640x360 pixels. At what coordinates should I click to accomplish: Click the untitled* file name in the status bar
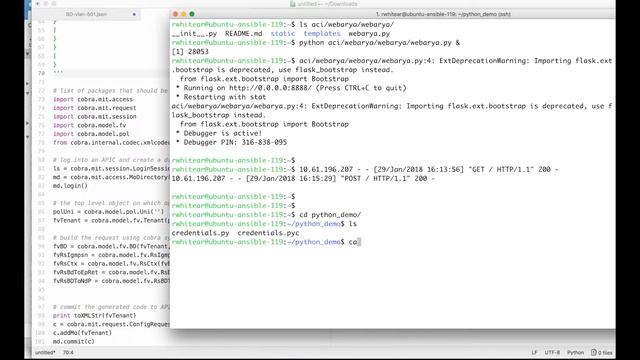(45, 352)
